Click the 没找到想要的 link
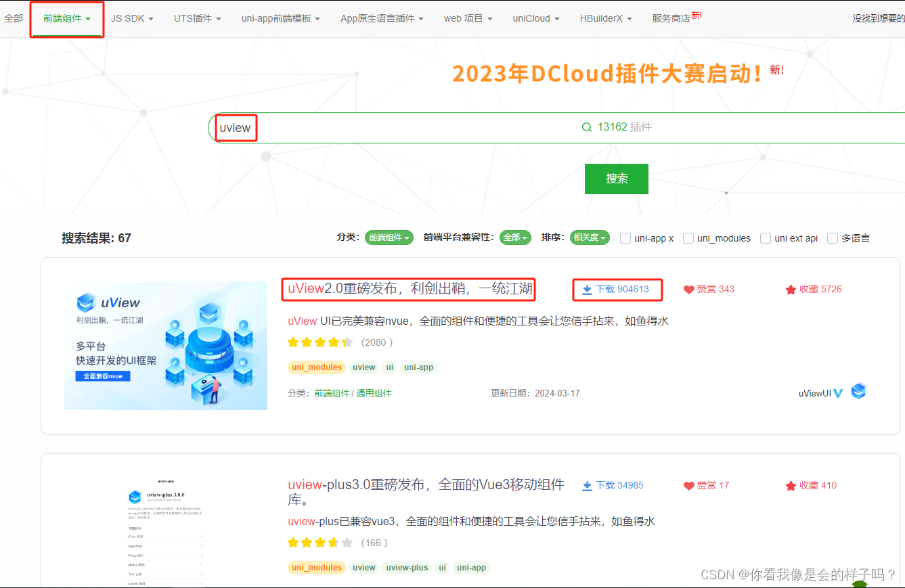The height and width of the screenshot is (588, 905). 878,18
